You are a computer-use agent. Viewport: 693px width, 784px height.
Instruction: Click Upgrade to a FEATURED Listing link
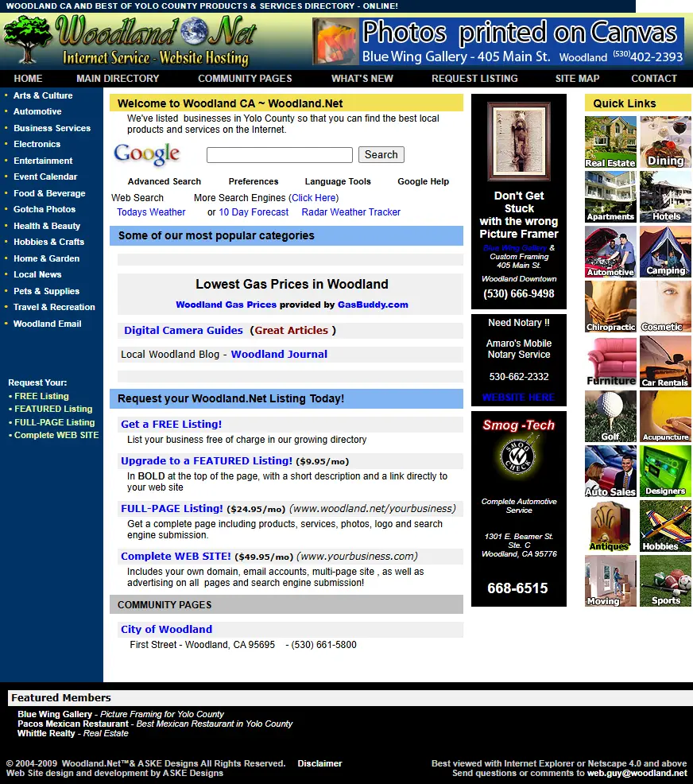[x=207, y=461]
